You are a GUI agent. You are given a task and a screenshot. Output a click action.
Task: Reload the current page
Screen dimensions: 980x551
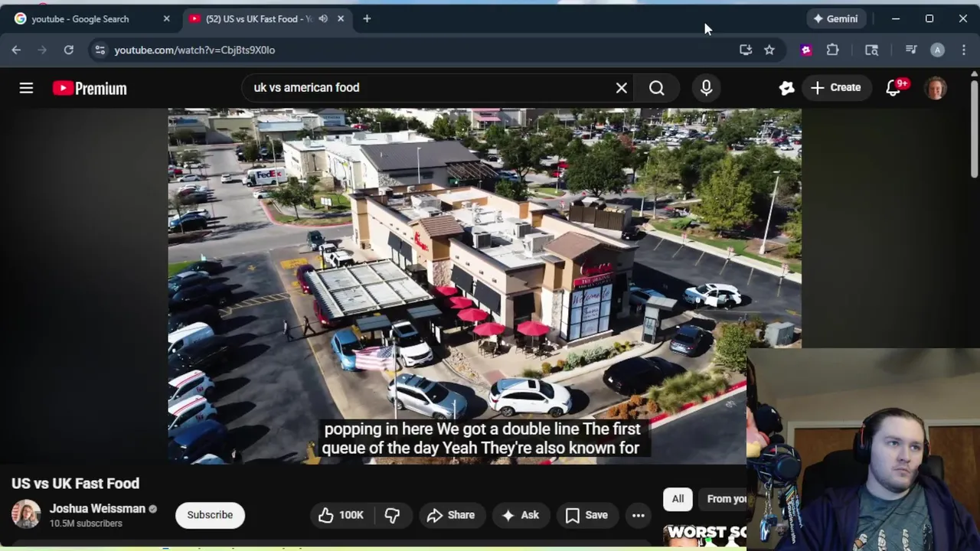tap(68, 50)
